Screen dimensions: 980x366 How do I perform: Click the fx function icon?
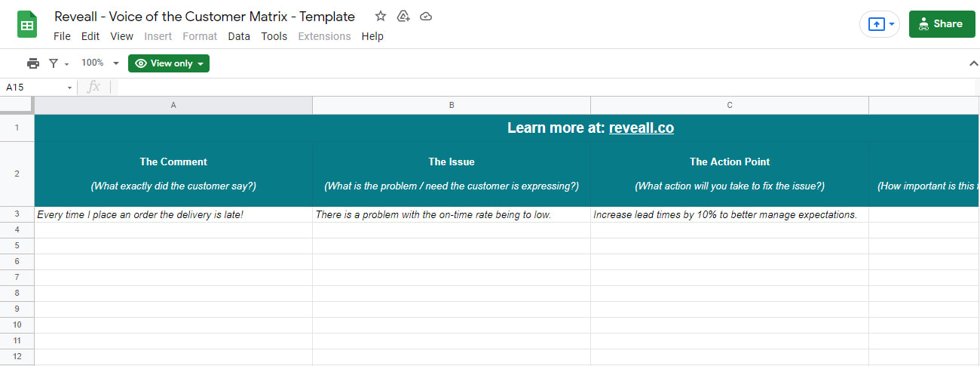click(x=93, y=87)
